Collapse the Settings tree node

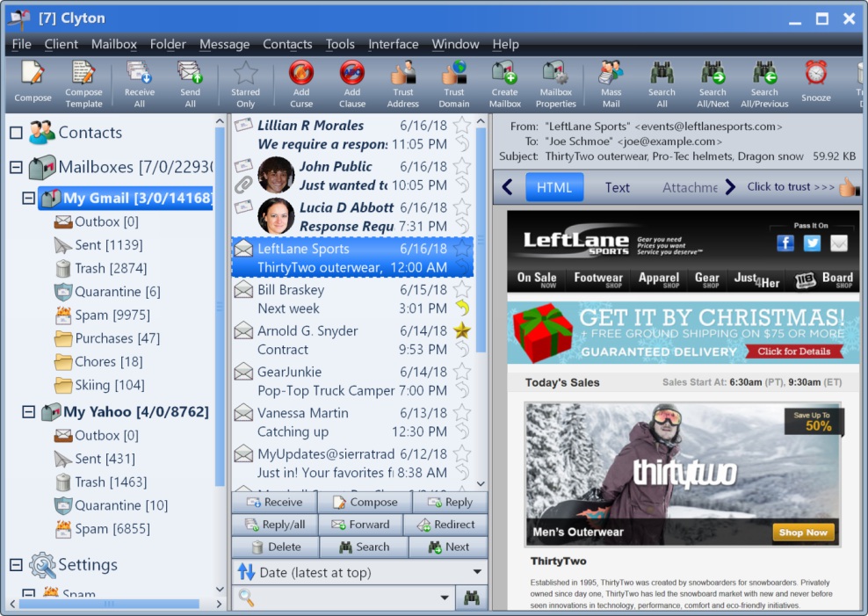click(16, 565)
